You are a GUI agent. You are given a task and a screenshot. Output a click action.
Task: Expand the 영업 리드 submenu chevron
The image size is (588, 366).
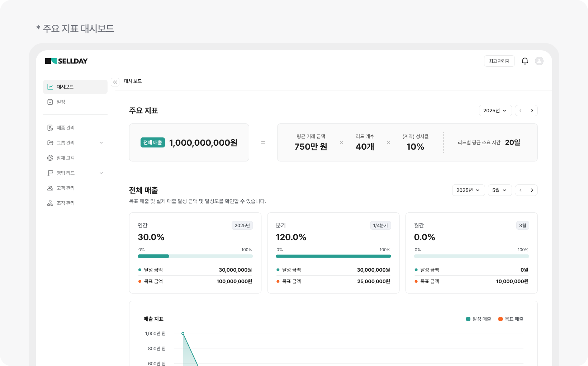tap(101, 173)
